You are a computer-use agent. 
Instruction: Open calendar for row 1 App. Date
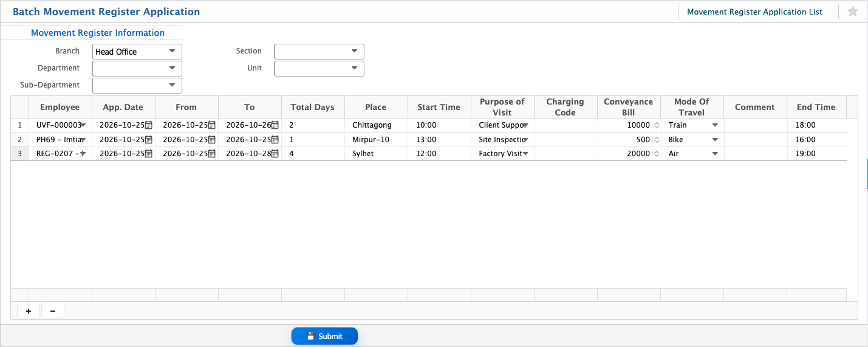coord(149,125)
